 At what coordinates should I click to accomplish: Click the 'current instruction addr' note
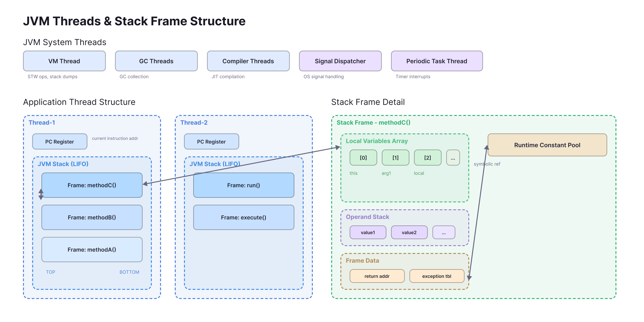point(115,138)
